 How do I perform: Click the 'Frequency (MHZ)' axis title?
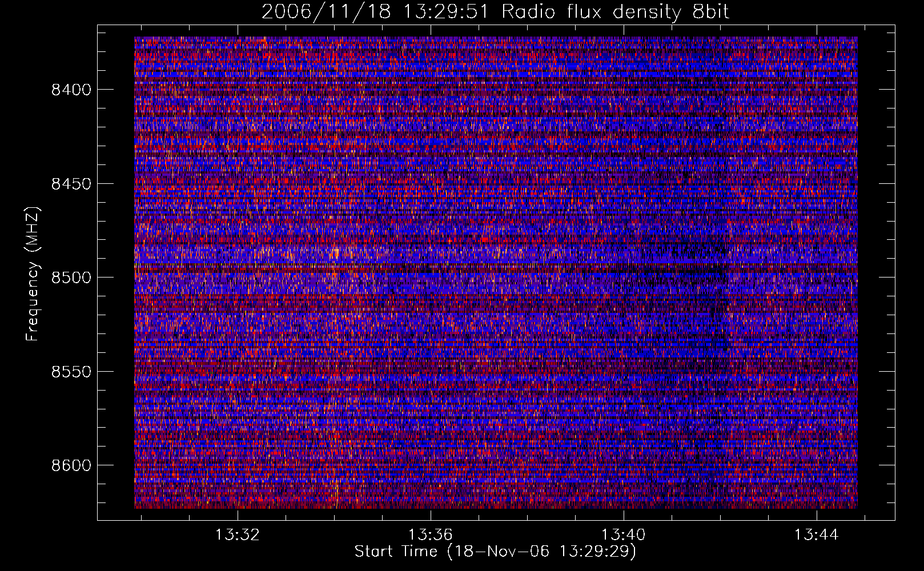click(x=33, y=274)
